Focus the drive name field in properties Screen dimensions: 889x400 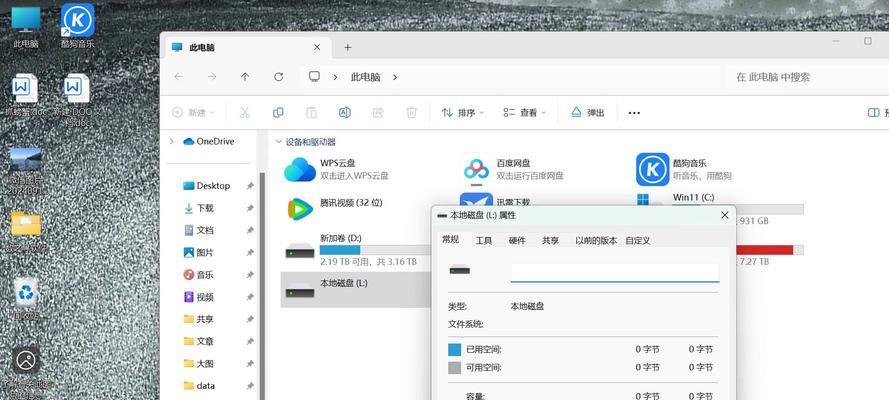tap(615, 273)
